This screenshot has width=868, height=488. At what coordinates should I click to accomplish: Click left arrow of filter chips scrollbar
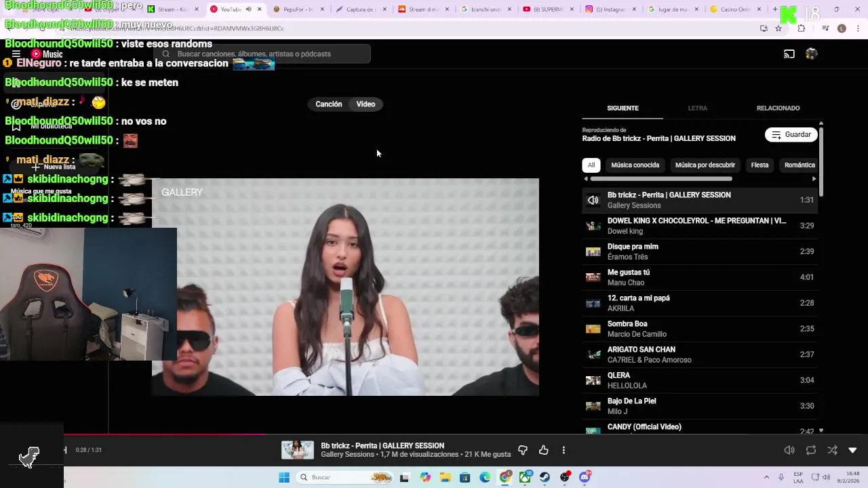tap(586, 179)
